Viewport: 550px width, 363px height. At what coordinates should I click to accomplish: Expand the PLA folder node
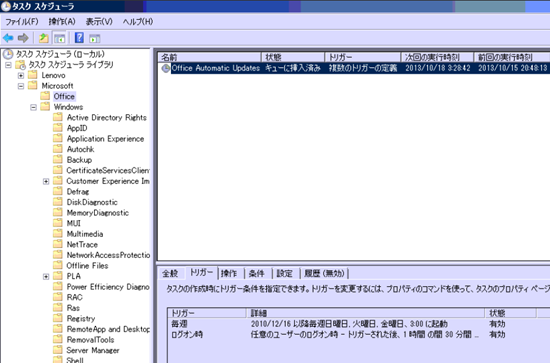point(46,276)
